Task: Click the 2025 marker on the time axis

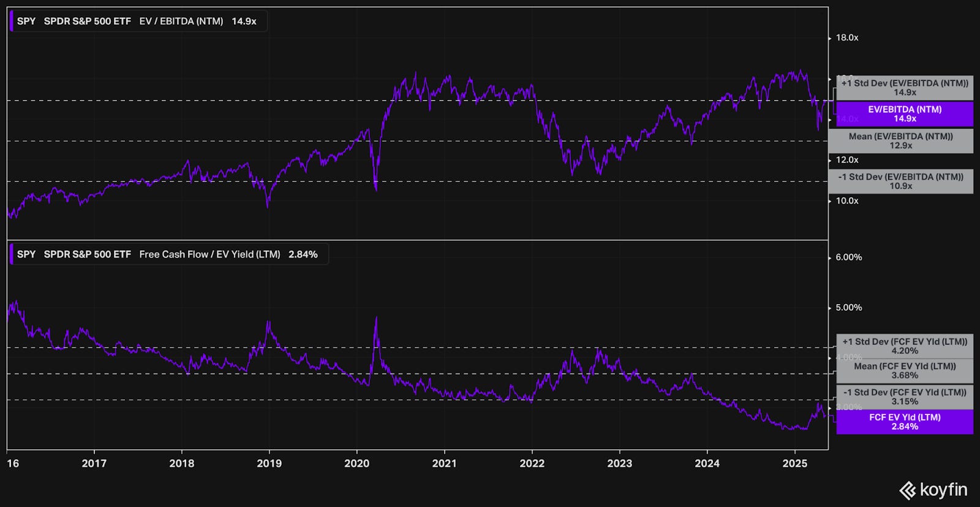Action: tap(795, 463)
